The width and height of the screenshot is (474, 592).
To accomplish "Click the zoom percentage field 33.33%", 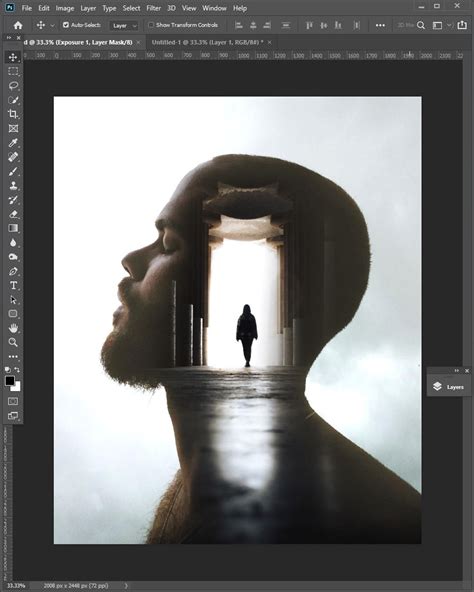I will tap(16, 586).
